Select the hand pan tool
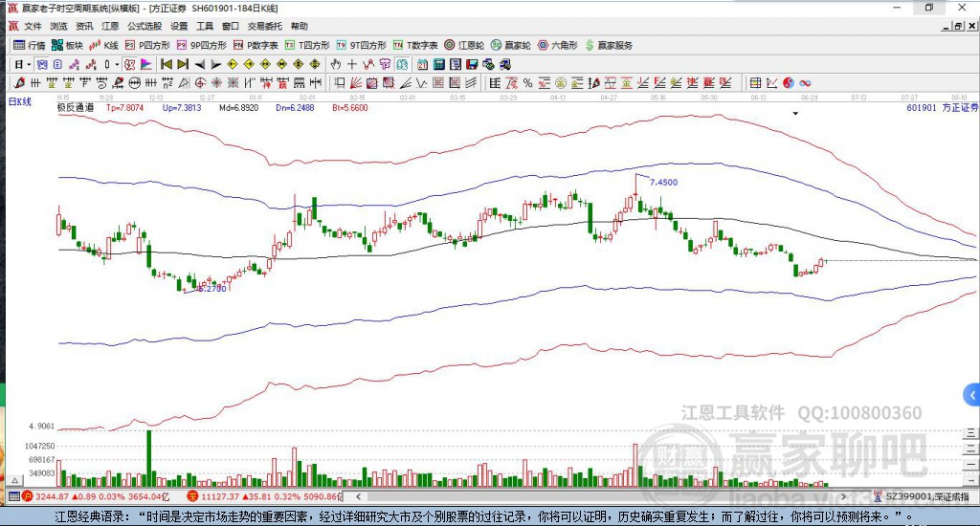The image size is (980, 526). click(x=336, y=64)
